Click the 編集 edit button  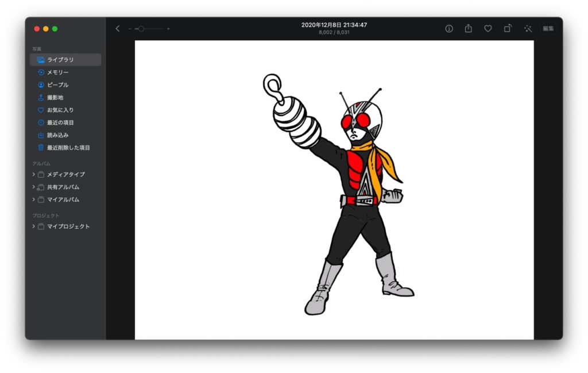(x=548, y=29)
